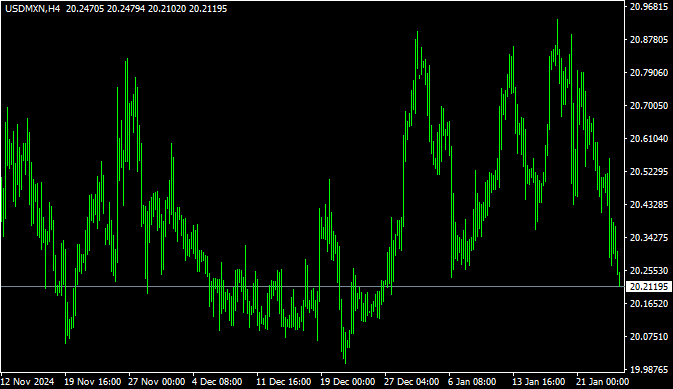Click the 12 Nov 2024 date label
The image size is (673, 389).
(28, 381)
